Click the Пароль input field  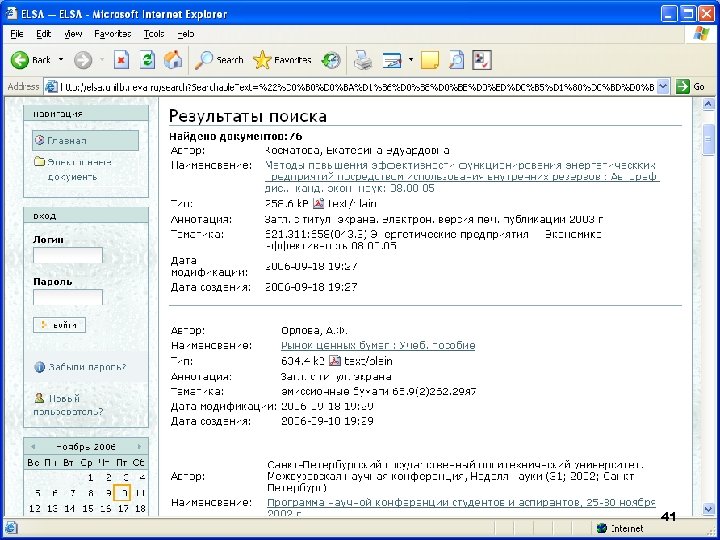coord(68,298)
